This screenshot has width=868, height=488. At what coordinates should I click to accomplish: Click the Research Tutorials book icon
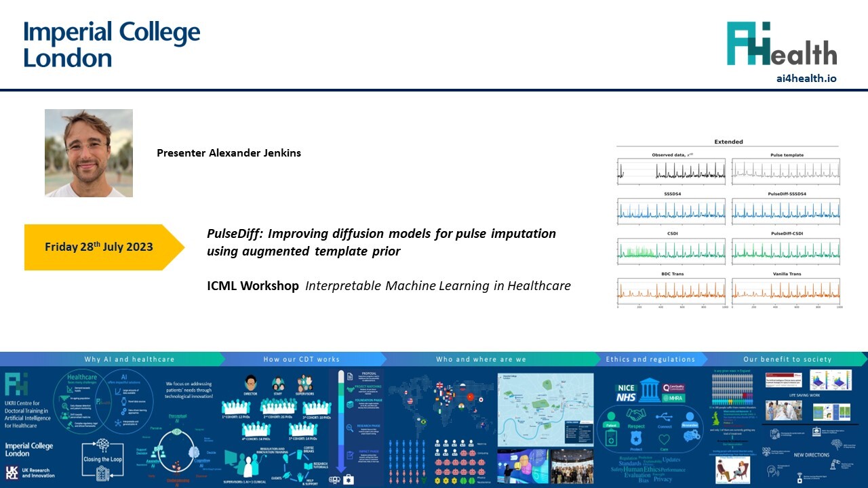coord(308,466)
